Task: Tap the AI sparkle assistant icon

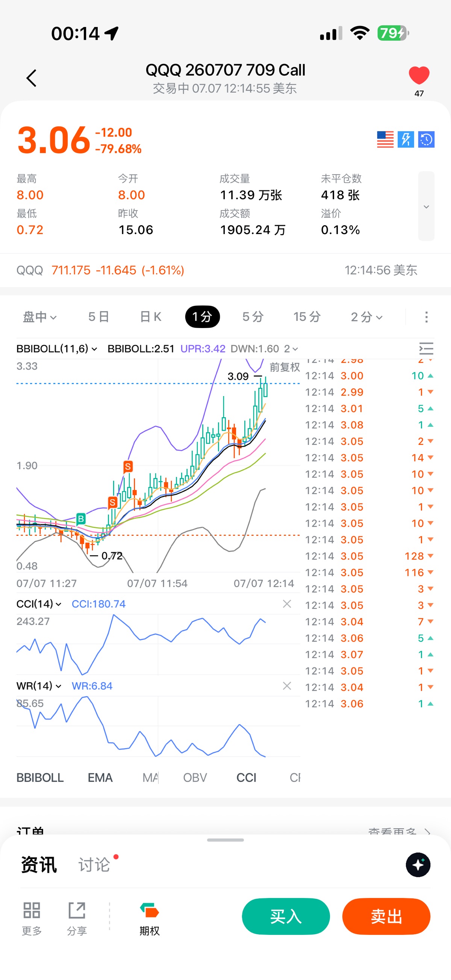Action: click(x=418, y=864)
